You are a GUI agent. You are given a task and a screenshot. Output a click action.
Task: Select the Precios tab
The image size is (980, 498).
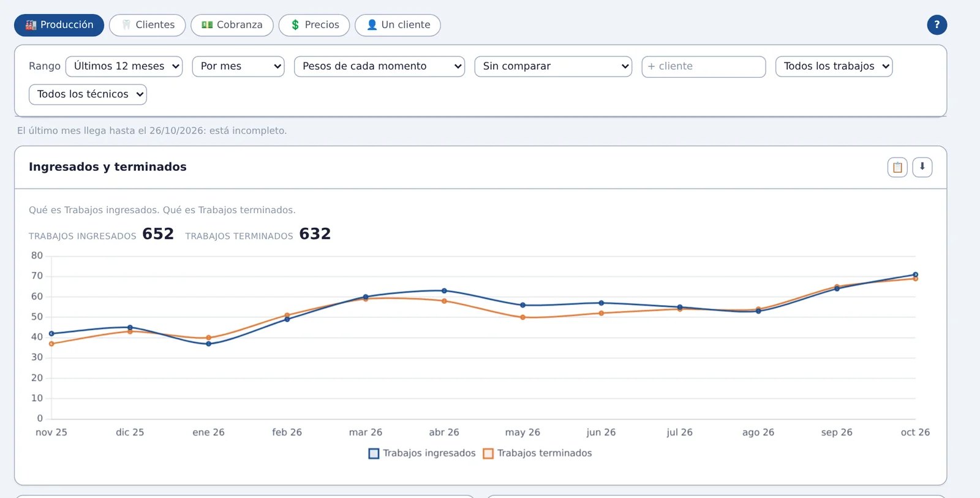[x=314, y=25]
